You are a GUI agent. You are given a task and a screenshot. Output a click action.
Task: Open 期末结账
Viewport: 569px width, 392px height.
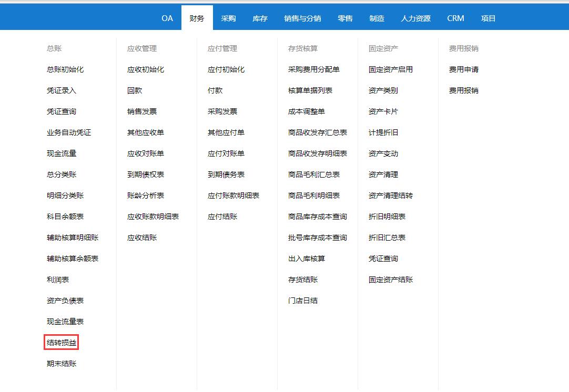coord(62,364)
